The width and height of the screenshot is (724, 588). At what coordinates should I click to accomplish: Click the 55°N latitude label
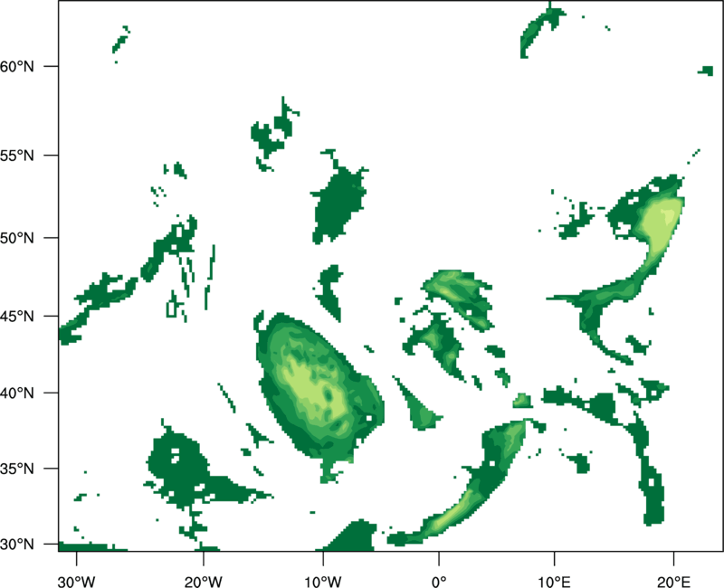click(17, 156)
